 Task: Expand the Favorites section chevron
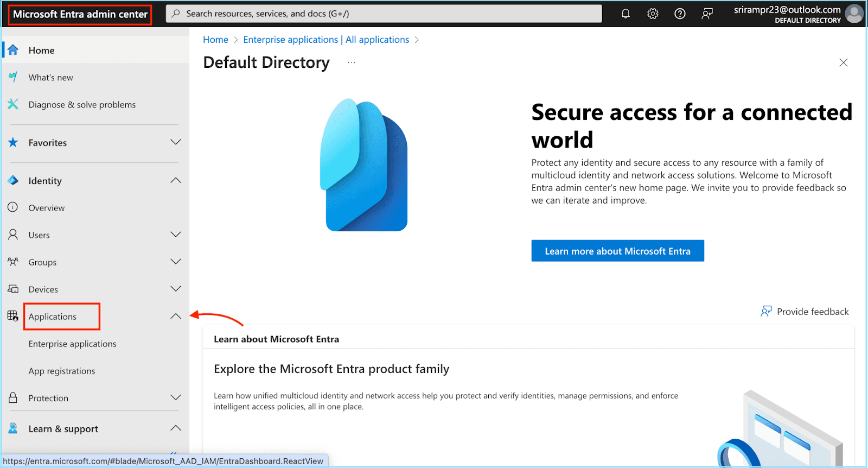(176, 142)
